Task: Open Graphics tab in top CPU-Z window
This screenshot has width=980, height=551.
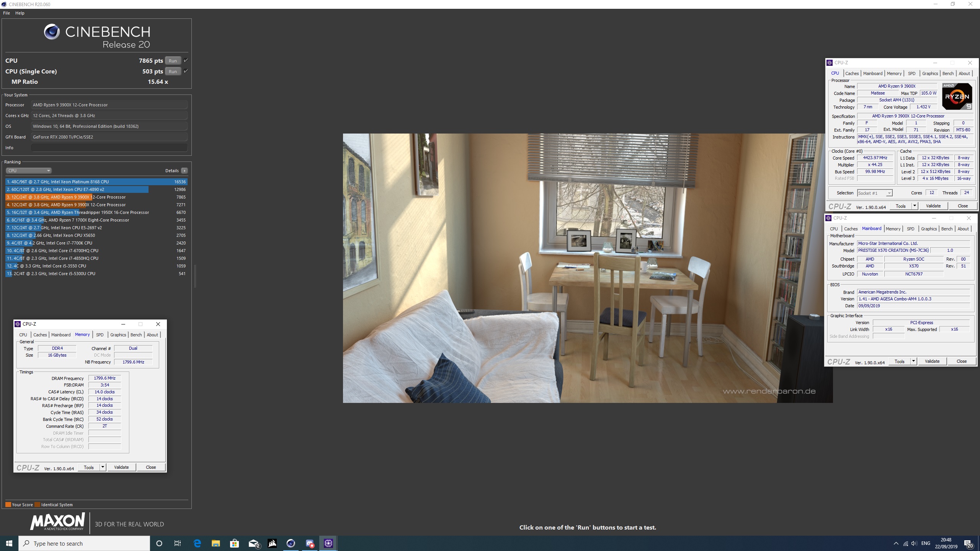Action: click(x=930, y=73)
